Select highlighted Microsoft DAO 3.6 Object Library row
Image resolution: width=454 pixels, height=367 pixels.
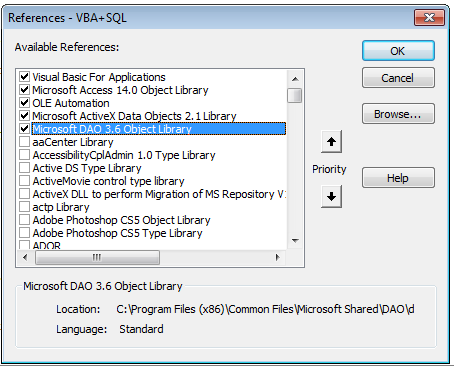coord(159,129)
